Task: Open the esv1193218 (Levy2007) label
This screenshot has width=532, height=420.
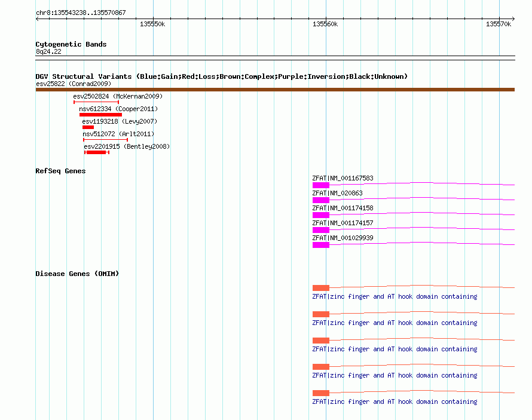Action: point(120,121)
